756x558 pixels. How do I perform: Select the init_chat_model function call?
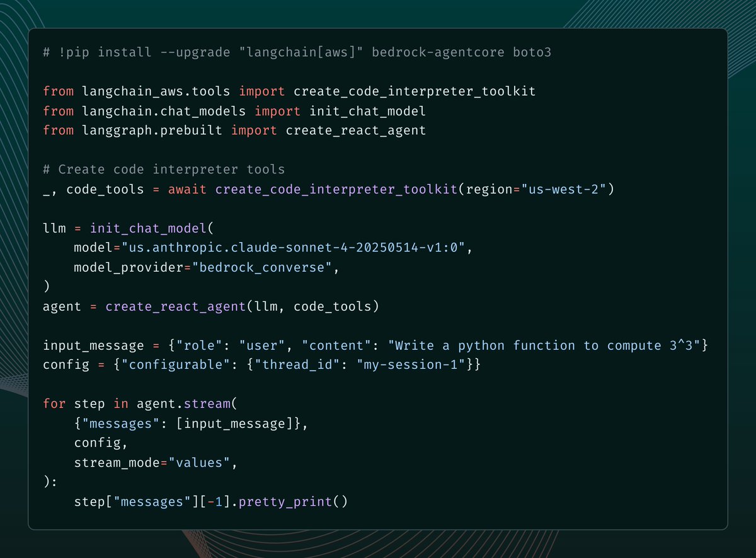151,228
